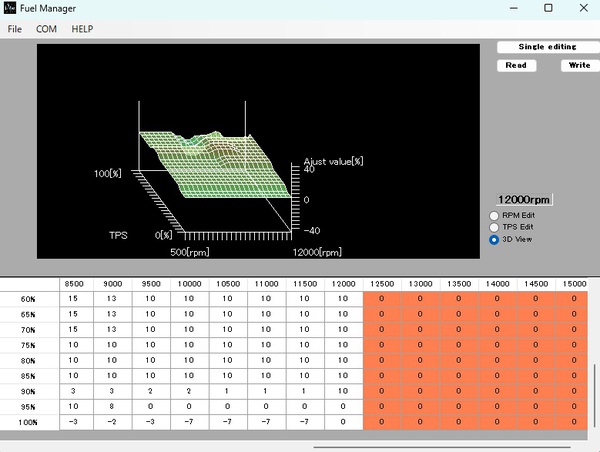Image resolution: width=600 pixels, height=452 pixels.
Task: Click cell -3 at 100% and 9500
Action: tap(151, 422)
